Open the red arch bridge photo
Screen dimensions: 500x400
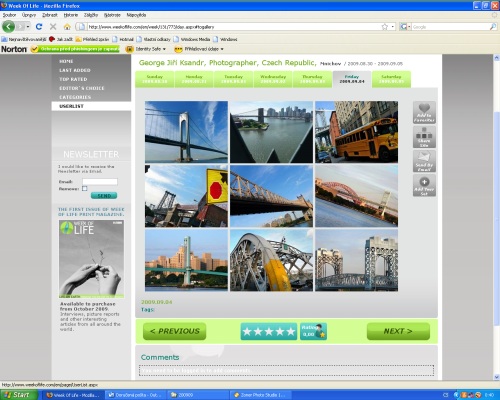tap(356, 196)
